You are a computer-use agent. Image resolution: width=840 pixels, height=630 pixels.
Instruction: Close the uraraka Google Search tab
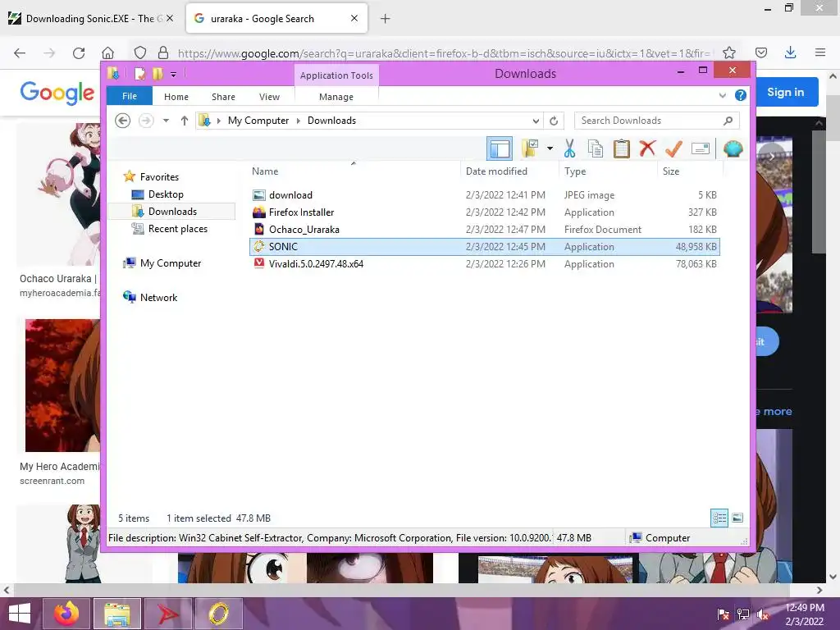tap(354, 18)
